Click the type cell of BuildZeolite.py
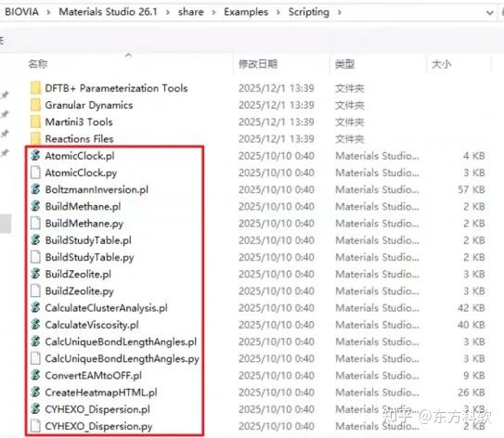504x438 pixels. (x=377, y=291)
